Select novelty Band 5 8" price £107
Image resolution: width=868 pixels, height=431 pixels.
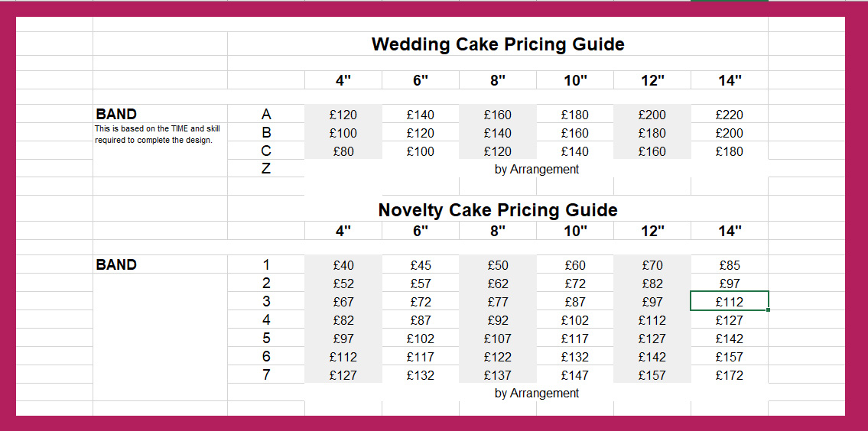[497, 339]
